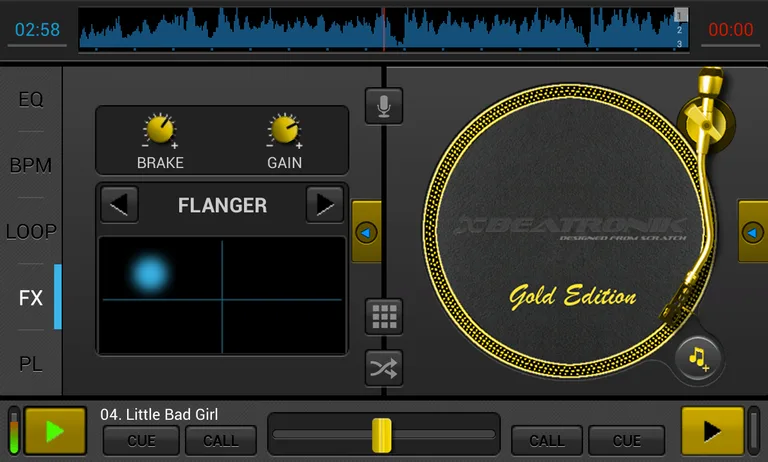Select waveform cue marker 3
The image size is (768, 462).
point(679,44)
